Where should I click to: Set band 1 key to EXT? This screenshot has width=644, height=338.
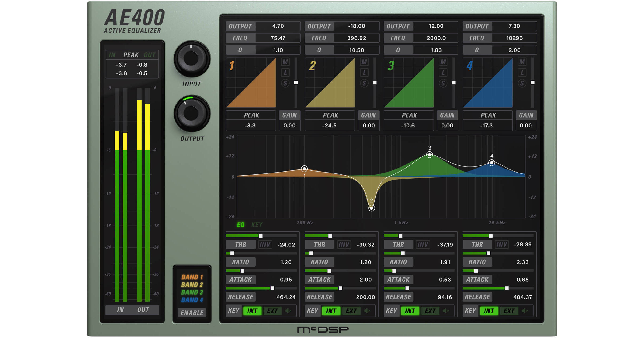(272, 311)
